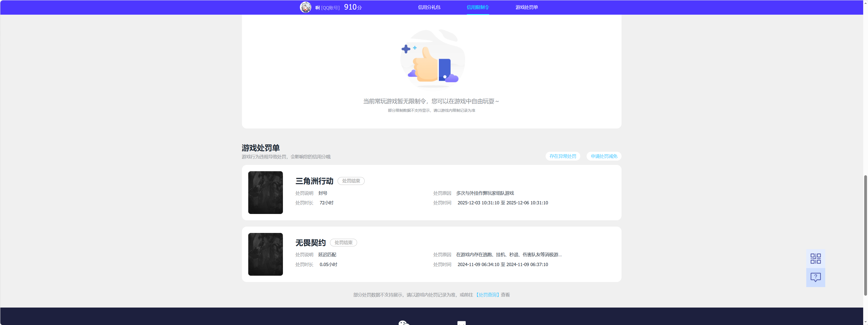Open the QR code floating icon
Screen dimensions: 868x325
click(815, 258)
